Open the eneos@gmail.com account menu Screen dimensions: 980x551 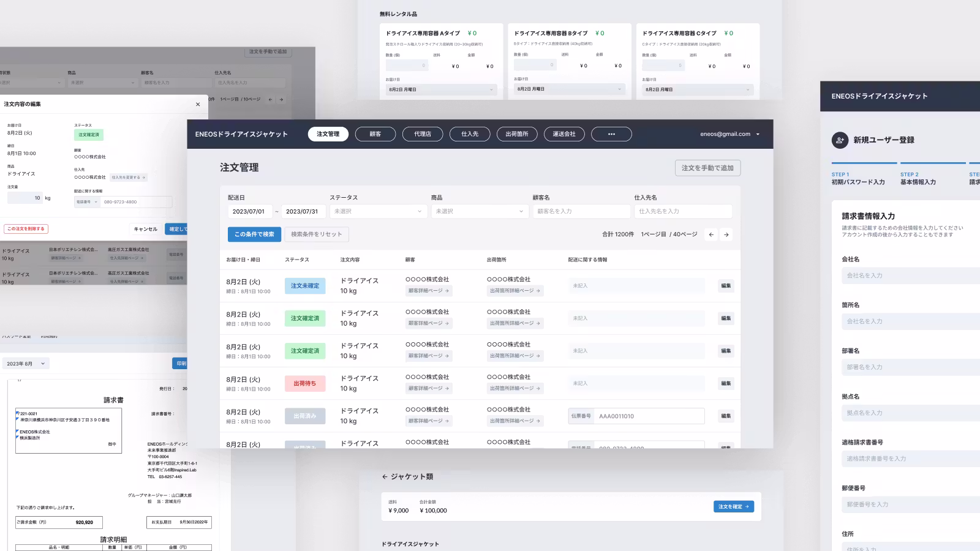[729, 134]
